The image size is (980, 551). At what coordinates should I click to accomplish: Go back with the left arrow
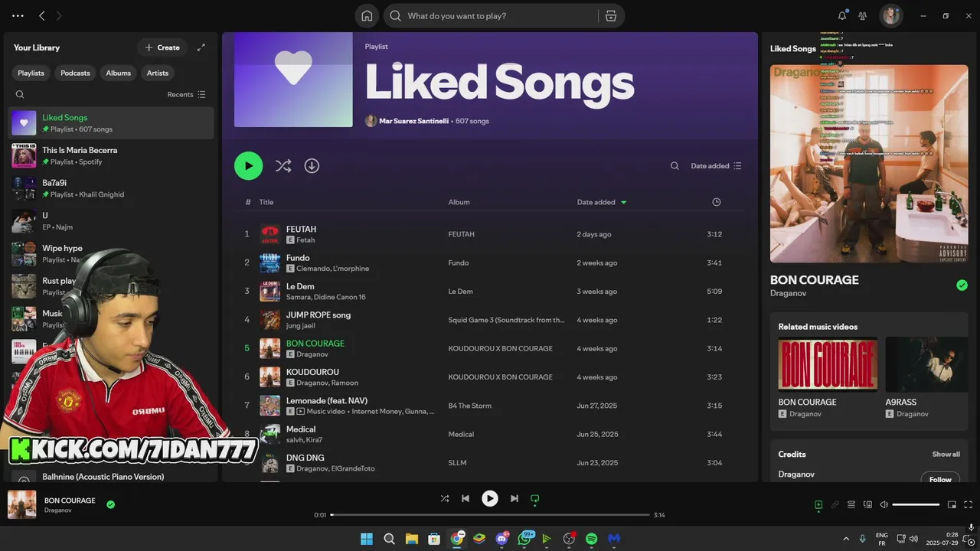click(42, 15)
